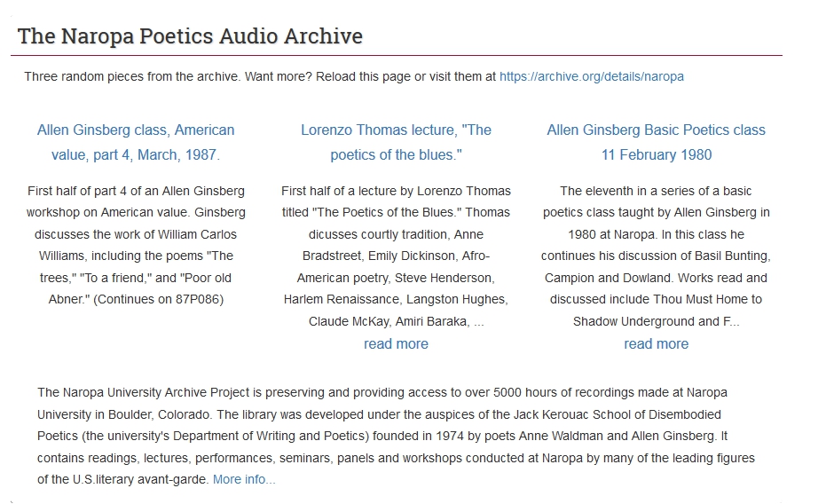The width and height of the screenshot is (826, 504).
Task: Open the archive.org/details/naropa link
Action: [x=591, y=76]
